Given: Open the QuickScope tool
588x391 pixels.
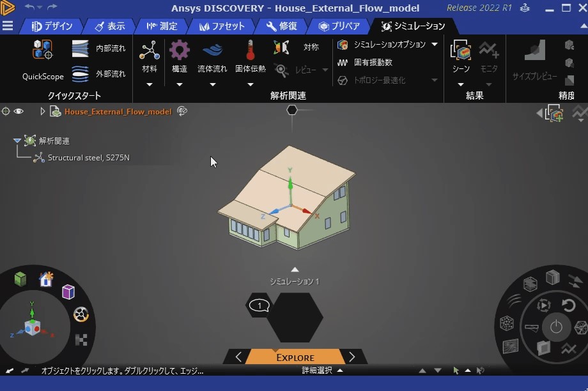Looking at the screenshot, I should pyautogui.click(x=42, y=59).
